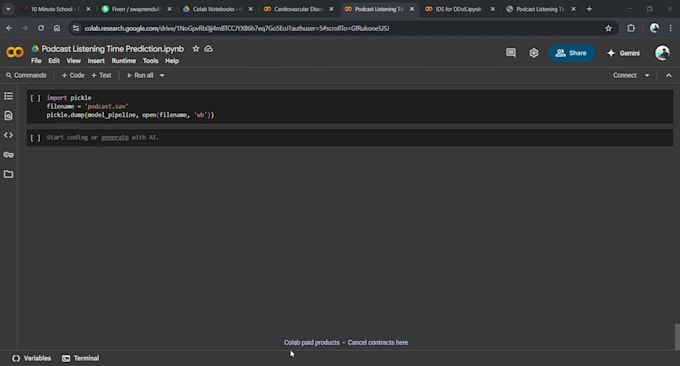680x366 pixels.
Task: Run the pickle import cell
Action: coord(35,98)
